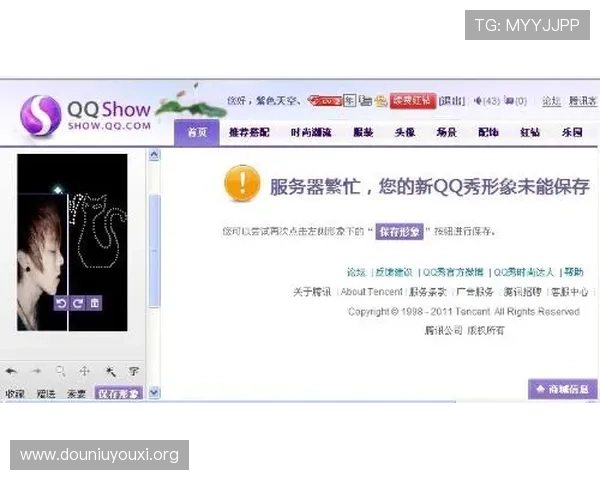This screenshot has height=480, width=600.
Task: Select the magnifier zoom tool
Action: click(x=60, y=371)
